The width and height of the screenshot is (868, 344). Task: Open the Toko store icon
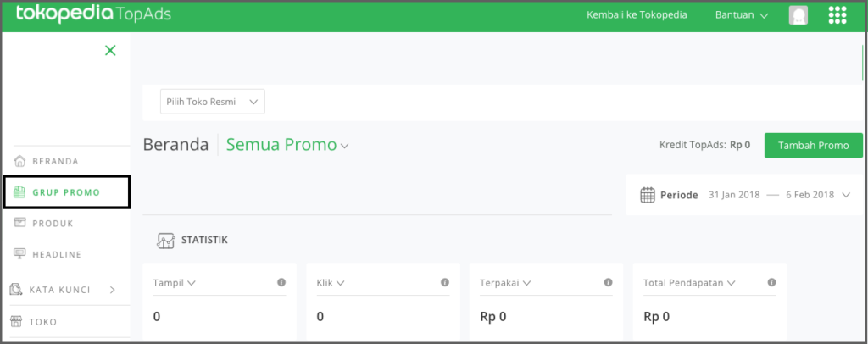coord(17,321)
